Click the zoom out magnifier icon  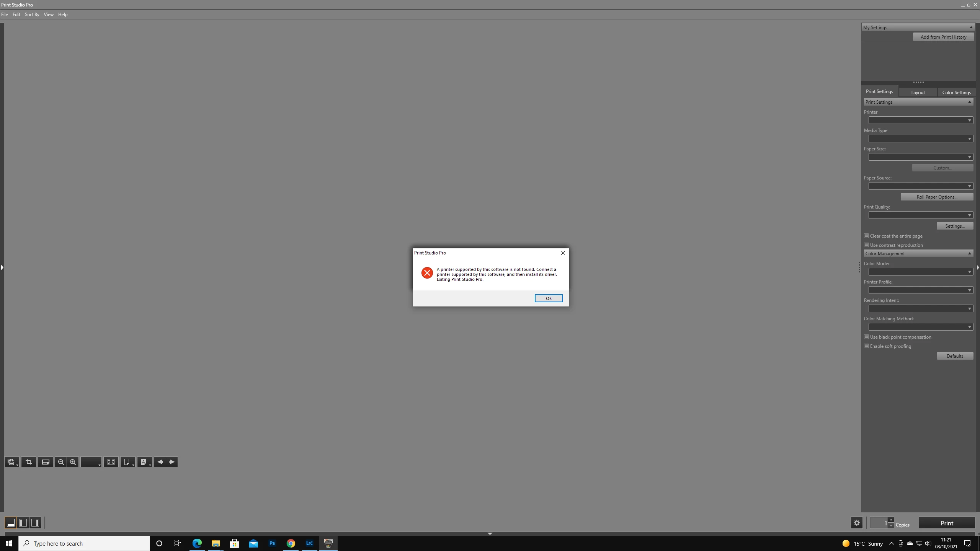tap(61, 462)
